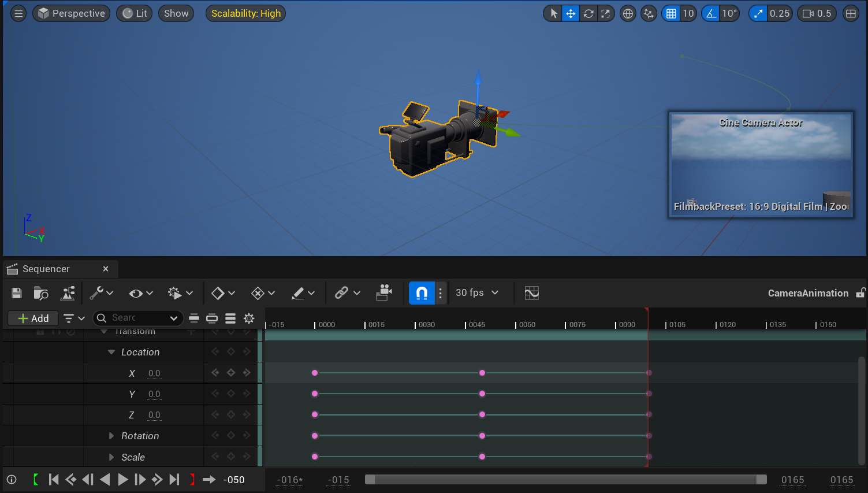Click the Add track button
The width and height of the screenshot is (868, 493).
(x=33, y=318)
